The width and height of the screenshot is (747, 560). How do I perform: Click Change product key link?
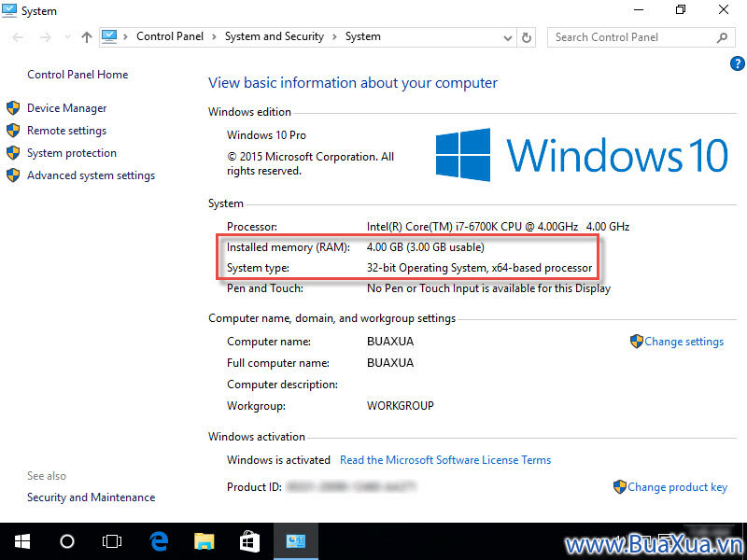click(x=678, y=487)
